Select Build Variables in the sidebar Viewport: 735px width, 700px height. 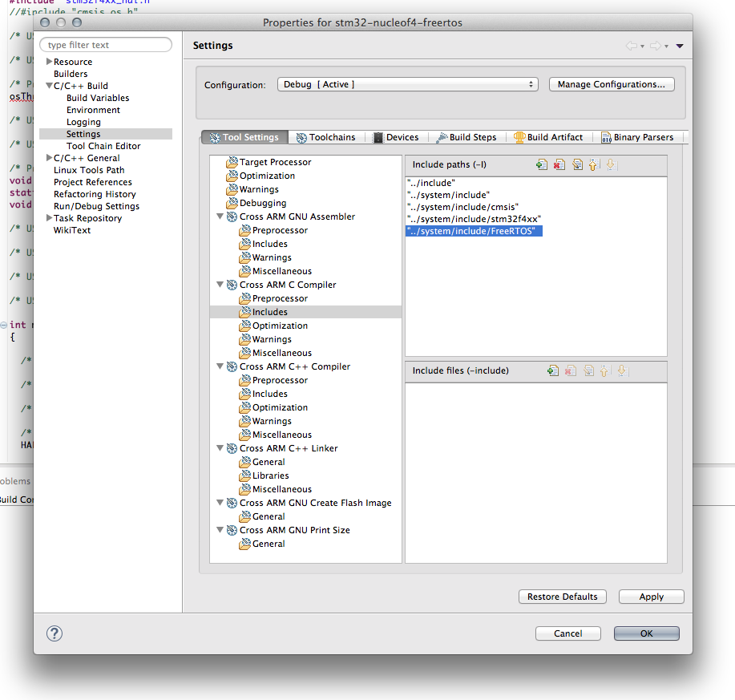click(x=98, y=98)
